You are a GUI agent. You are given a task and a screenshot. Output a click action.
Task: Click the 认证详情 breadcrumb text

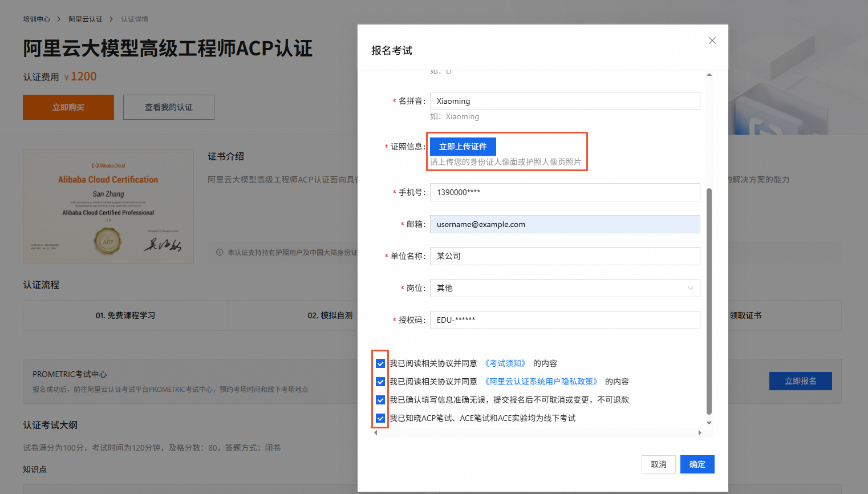click(135, 19)
